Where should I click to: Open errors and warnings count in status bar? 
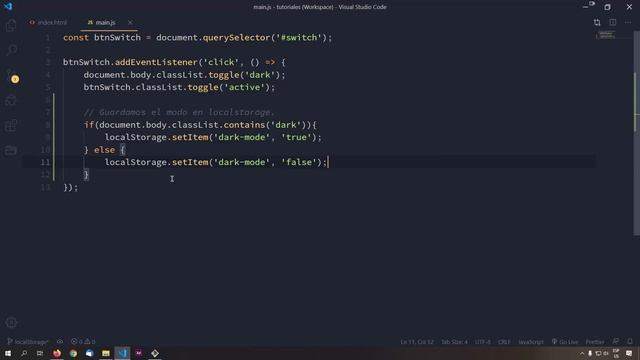pos(83,342)
